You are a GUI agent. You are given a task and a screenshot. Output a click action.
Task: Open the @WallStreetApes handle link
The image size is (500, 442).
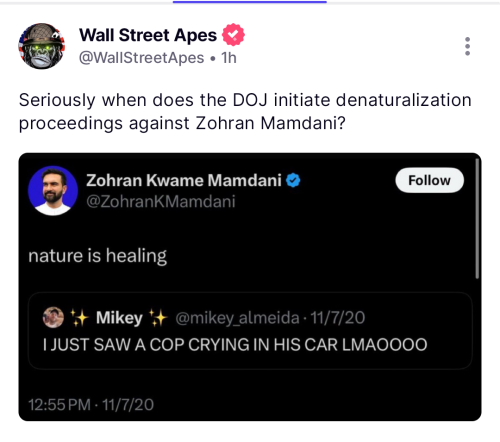pyautogui.click(x=141, y=58)
